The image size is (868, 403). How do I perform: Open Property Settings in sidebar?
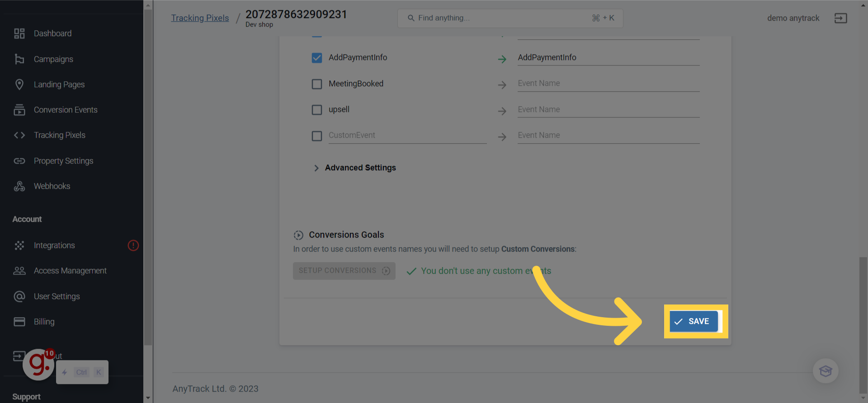(x=64, y=161)
